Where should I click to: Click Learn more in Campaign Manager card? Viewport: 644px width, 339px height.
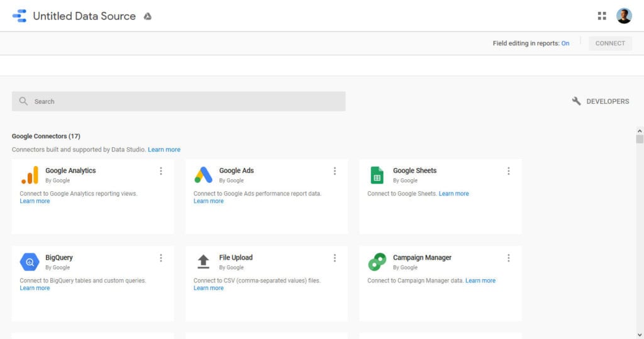click(x=480, y=281)
